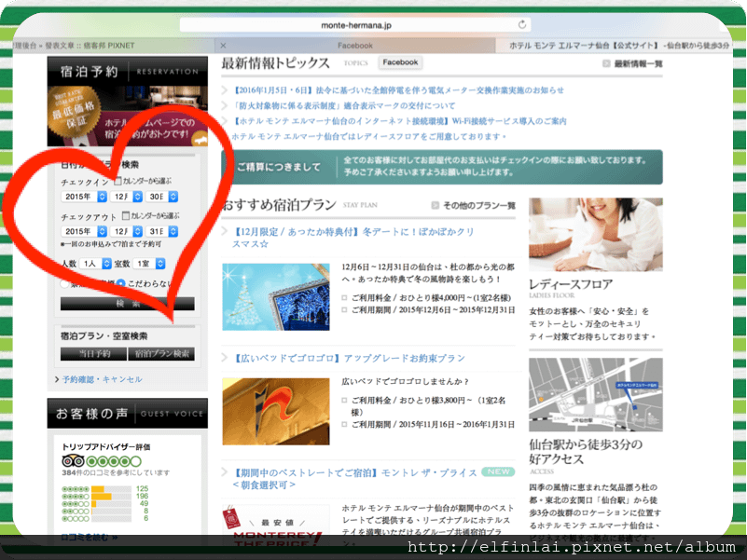Image resolution: width=747 pixels, height=560 pixels.
Task: Open the Facebook topics tab button
Action: click(x=400, y=62)
